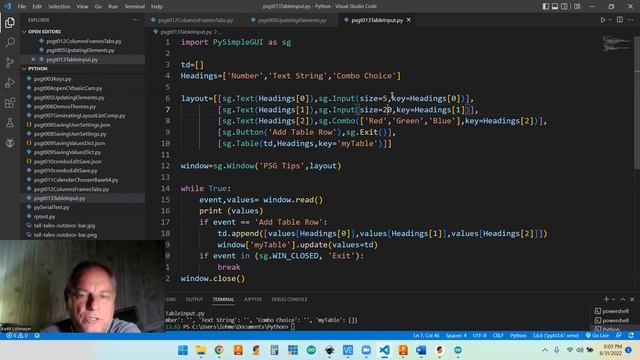The image size is (640, 360).
Task: Select Python interpreter in status bar
Action: 556,336
